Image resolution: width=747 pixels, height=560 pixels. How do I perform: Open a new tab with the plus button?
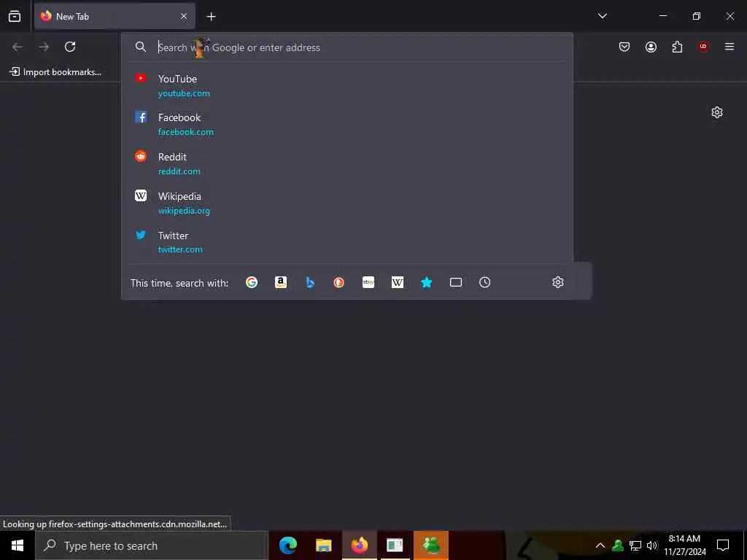(211, 17)
